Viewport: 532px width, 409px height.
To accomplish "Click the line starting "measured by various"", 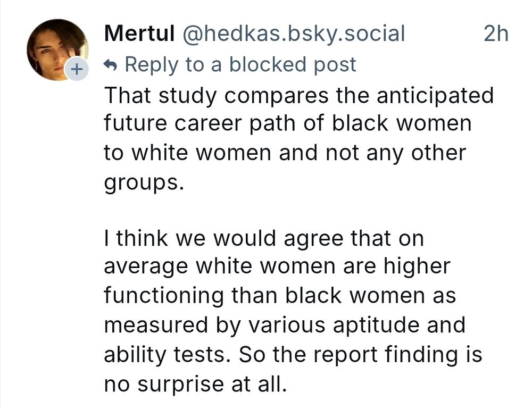I will (x=284, y=324).
